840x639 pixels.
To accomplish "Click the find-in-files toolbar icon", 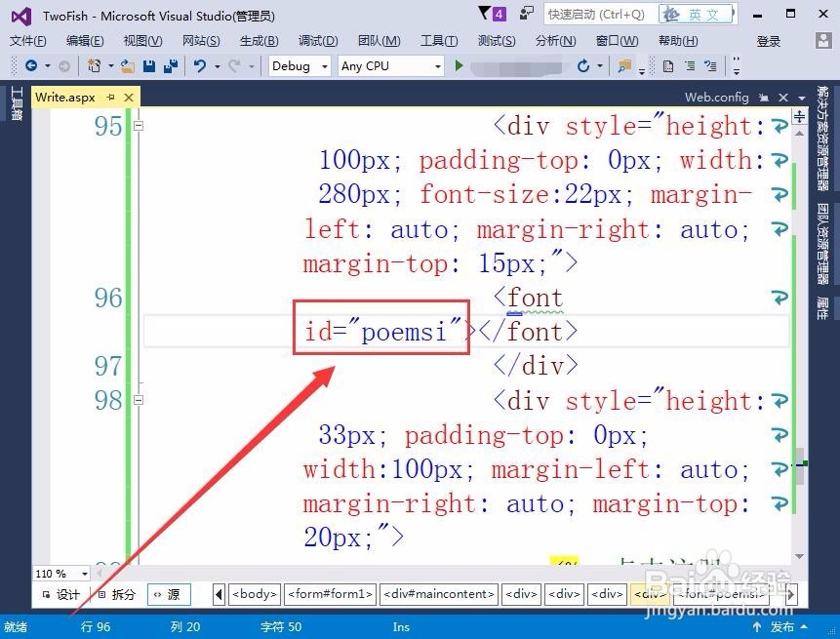I will click(x=624, y=66).
